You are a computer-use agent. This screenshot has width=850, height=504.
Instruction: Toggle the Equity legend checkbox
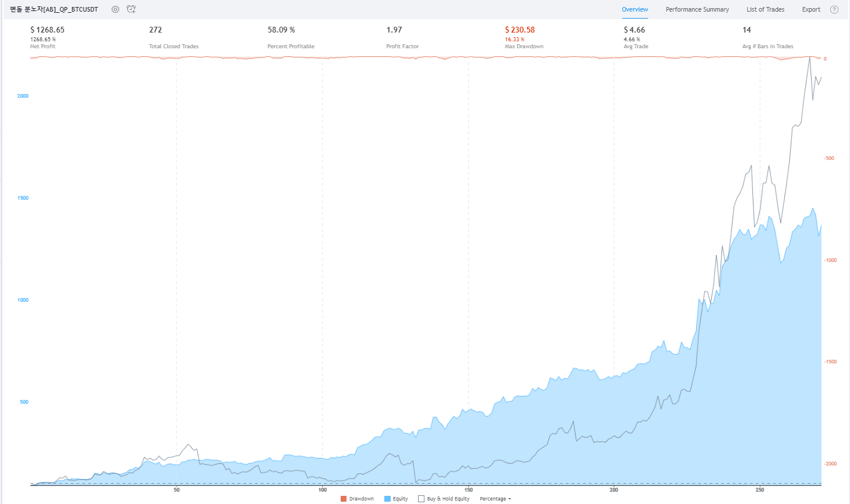coord(387,499)
